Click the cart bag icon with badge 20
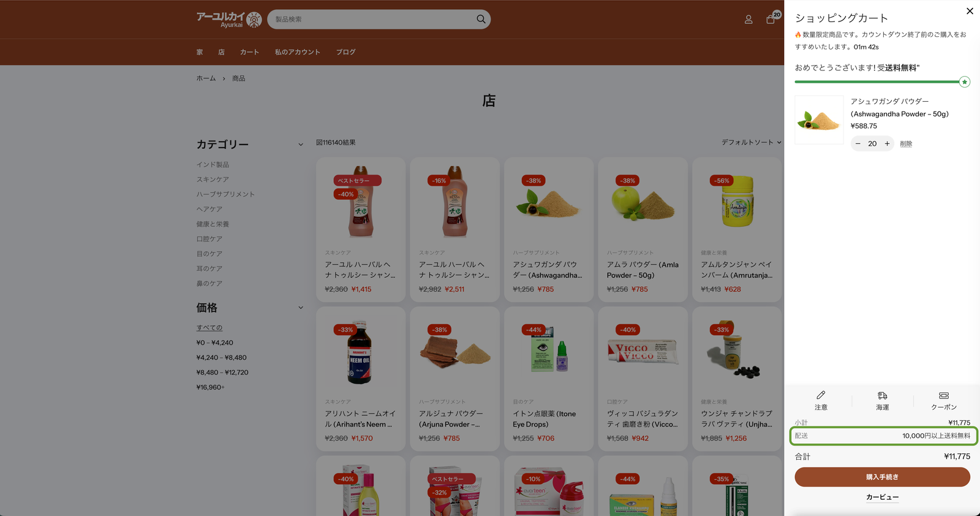The height and width of the screenshot is (516, 980). click(x=771, y=20)
